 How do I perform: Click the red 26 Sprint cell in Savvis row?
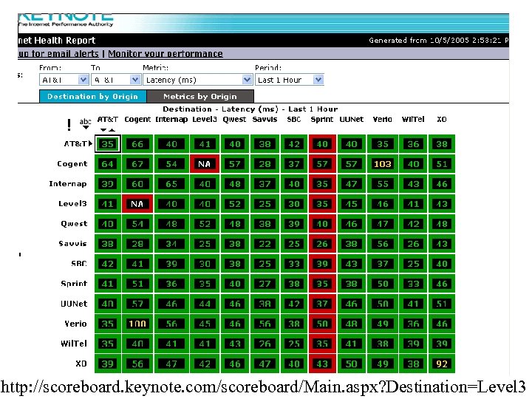322,244
